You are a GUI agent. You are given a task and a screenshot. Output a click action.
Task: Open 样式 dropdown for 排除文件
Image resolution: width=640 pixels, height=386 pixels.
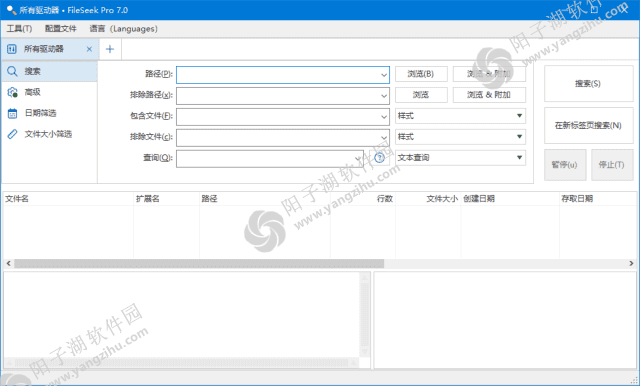coord(460,137)
